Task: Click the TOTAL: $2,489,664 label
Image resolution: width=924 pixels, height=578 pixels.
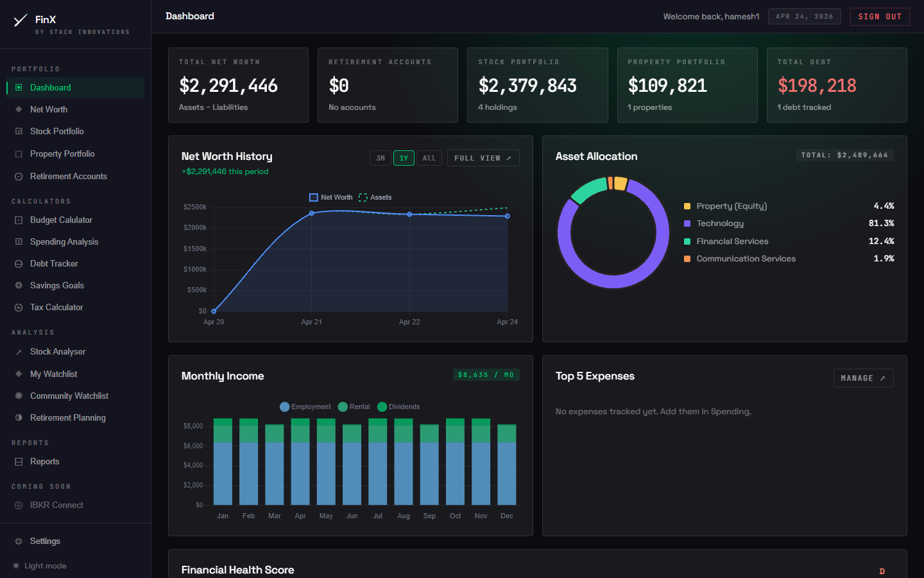Action: tap(844, 155)
